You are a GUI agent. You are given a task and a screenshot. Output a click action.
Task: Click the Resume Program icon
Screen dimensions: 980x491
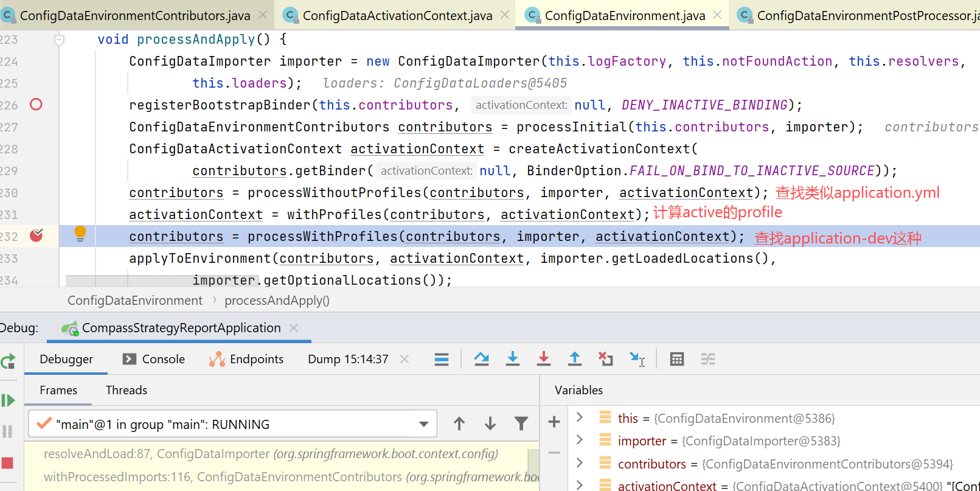(8, 400)
